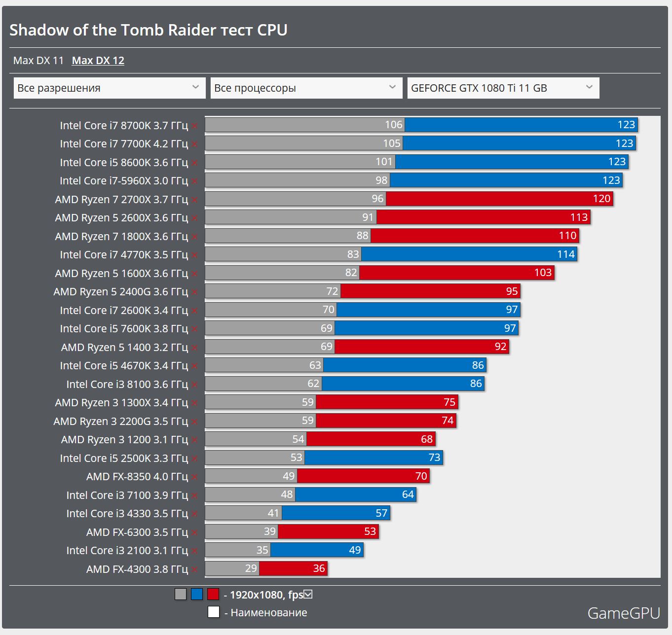Remove Intel Core i3 2100 entry
Viewport: 672px width, 635px height.
click(x=195, y=551)
